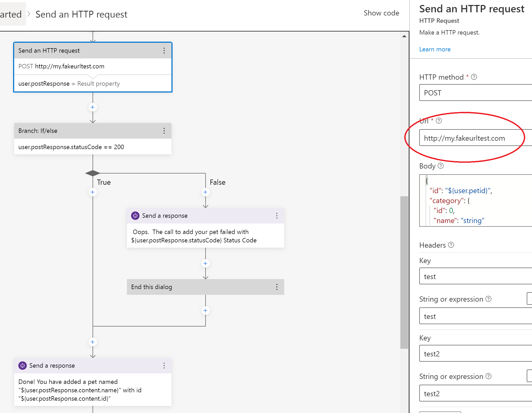Image resolution: width=532 pixels, height=413 pixels.
Task: Open the String or expression type selector for test
Action: pyautogui.click(x=530, y=298)
